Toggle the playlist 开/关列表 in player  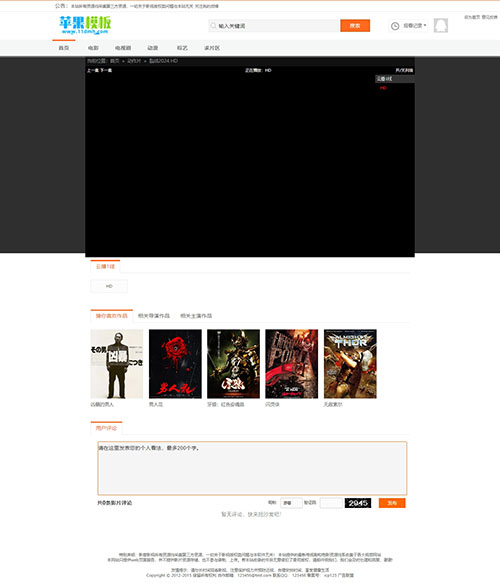point(404,70)
